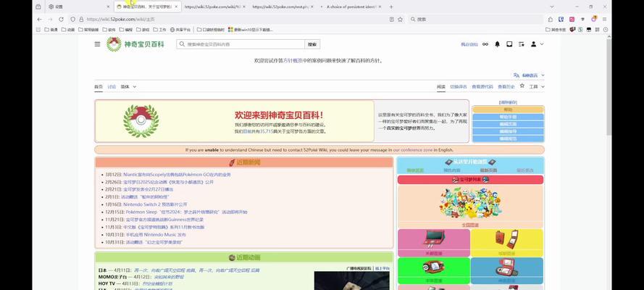Open the notices tray icon beside the bell
Viewport: 644px width, 290px height.
509,44
